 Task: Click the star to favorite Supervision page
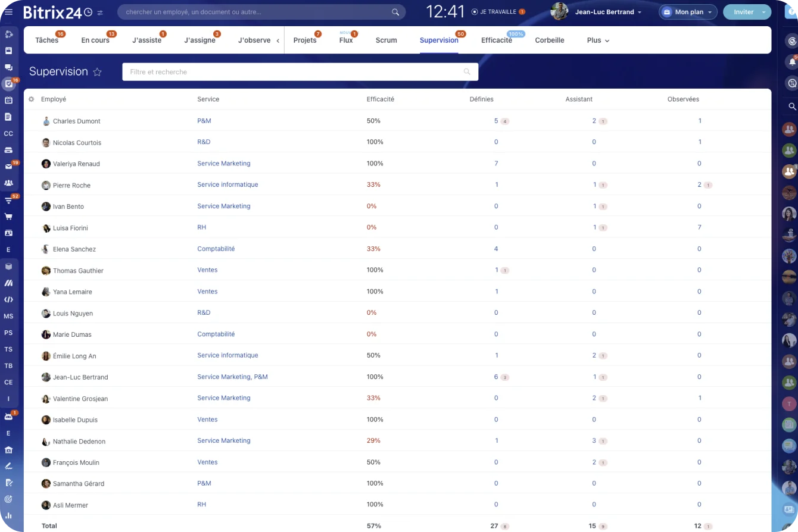(98, 72)
